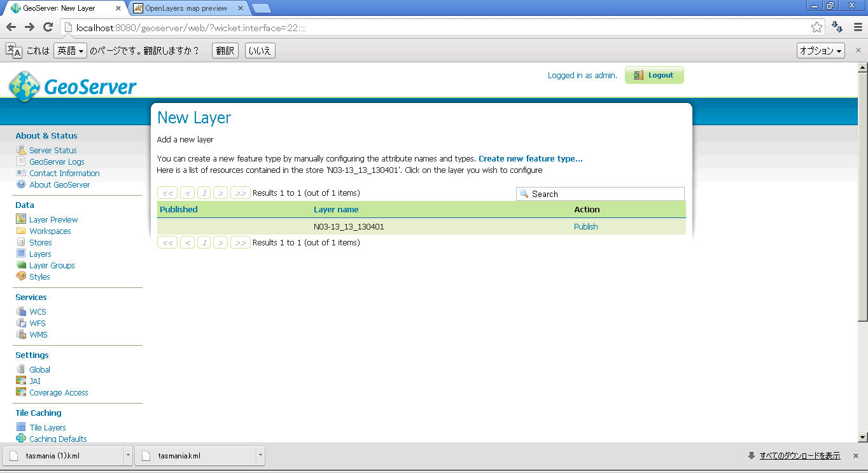
Task: Switch to the OpenLayers map preview tab
Action: click(x=186, y=8)
